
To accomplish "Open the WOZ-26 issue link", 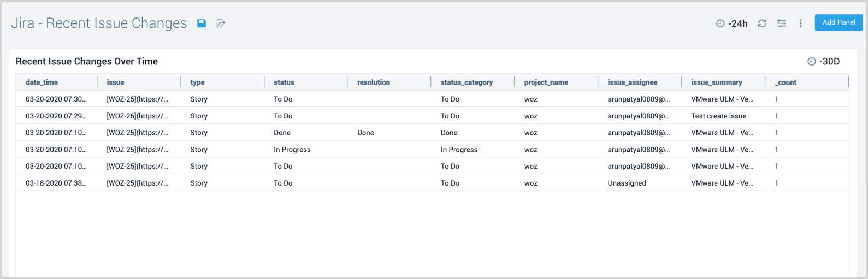I will (x=137, y=116).
